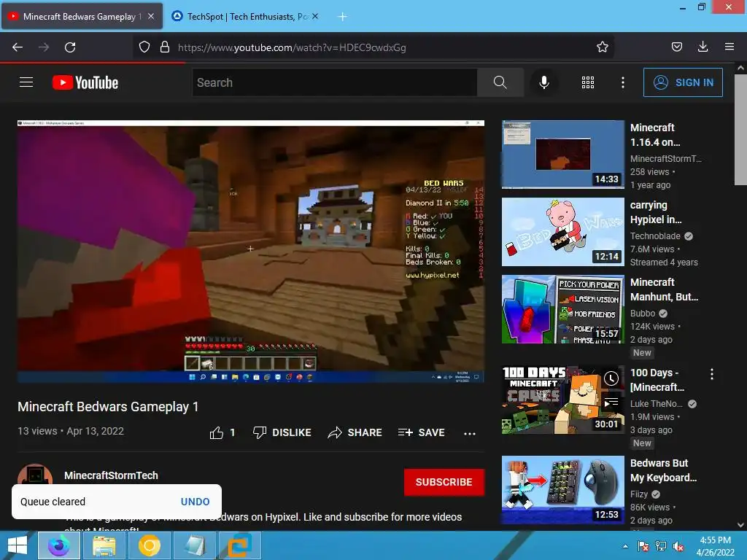Open the YouTube hamburger guide menu
The height and width of the screenshot is (560, 747).
point(26,82)
